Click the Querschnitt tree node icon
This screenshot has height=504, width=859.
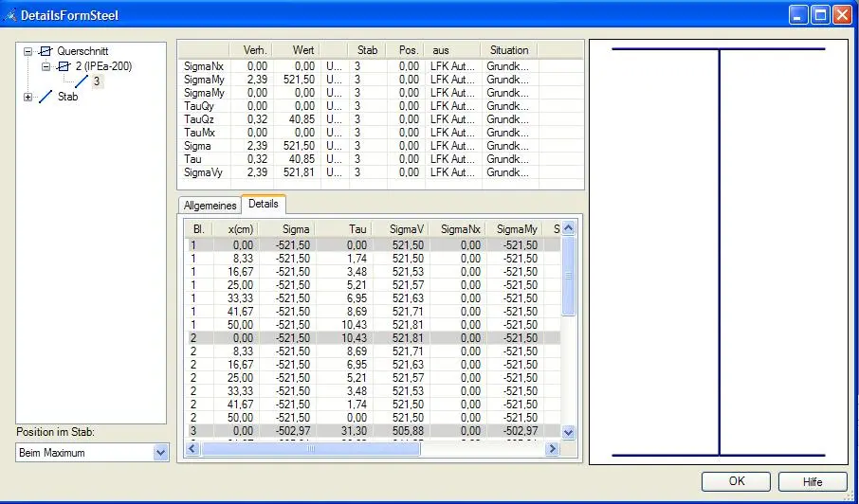[x=46, y=51]
